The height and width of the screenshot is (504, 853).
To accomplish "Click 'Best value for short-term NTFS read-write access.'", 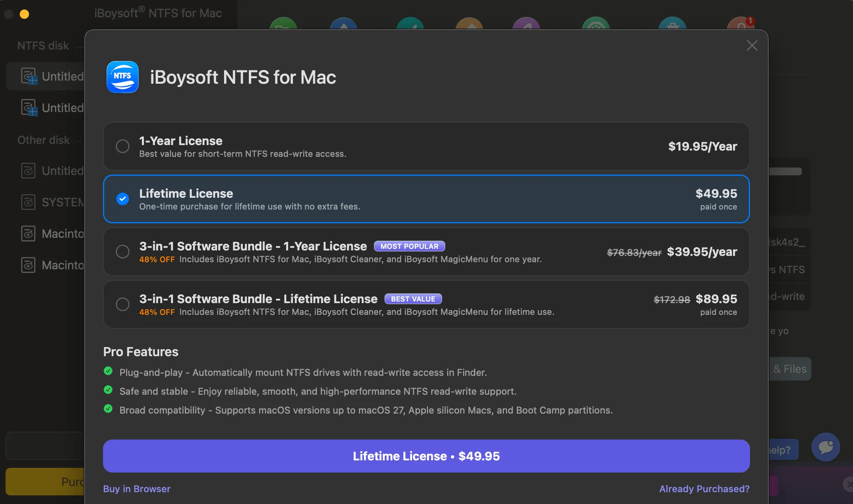I will tap(243, 154).
